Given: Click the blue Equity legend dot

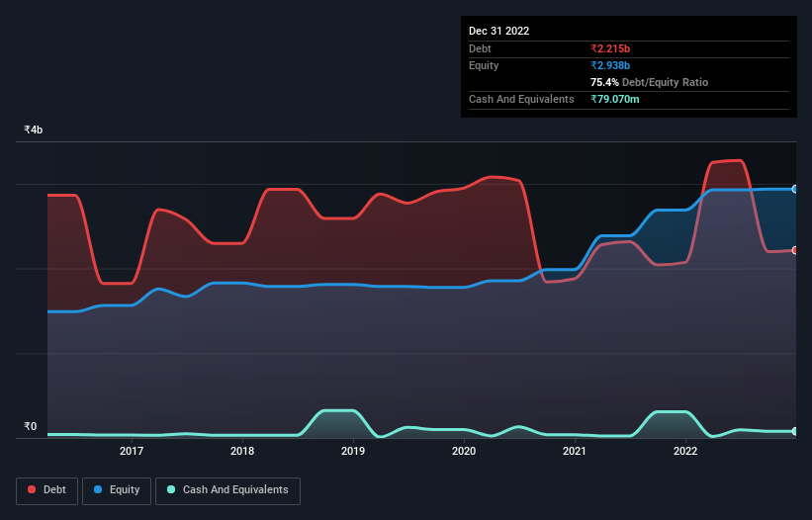Looking at the screenshot, I should pyautogui.click(x=98, y=489).
